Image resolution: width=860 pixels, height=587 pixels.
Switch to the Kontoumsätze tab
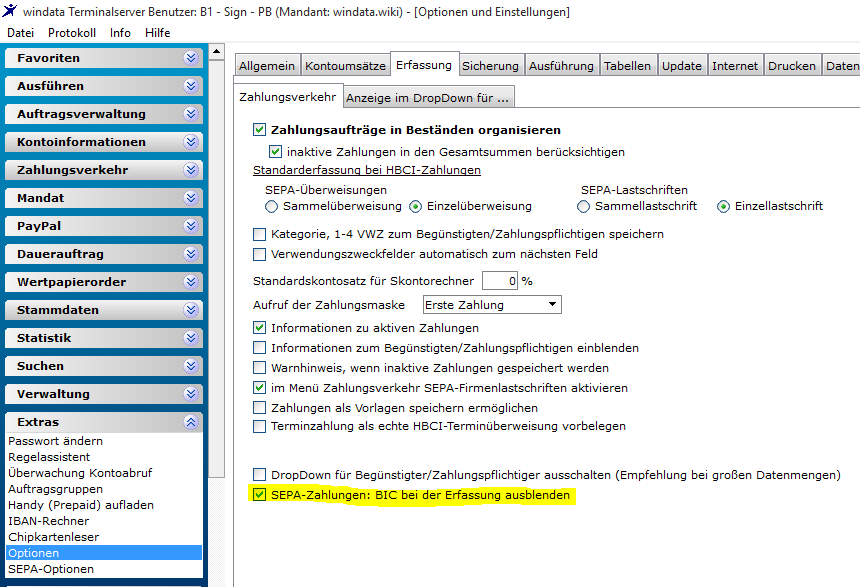(346, 66)
